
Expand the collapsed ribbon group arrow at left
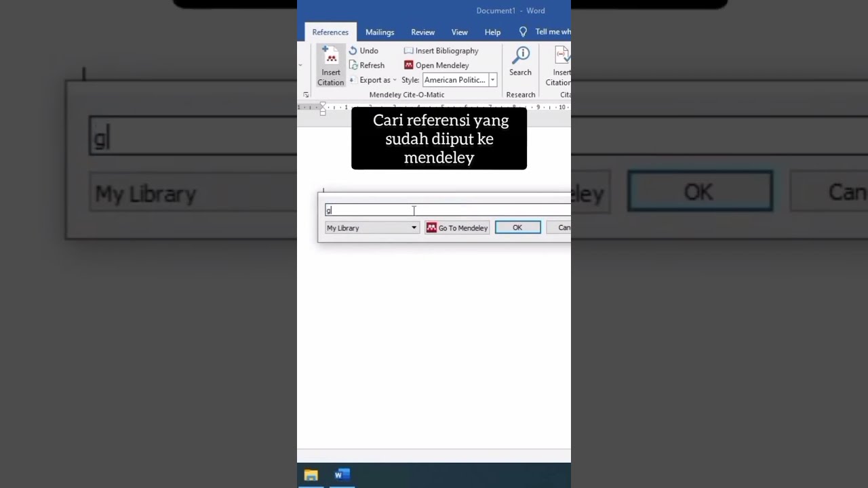pos(300,66)
